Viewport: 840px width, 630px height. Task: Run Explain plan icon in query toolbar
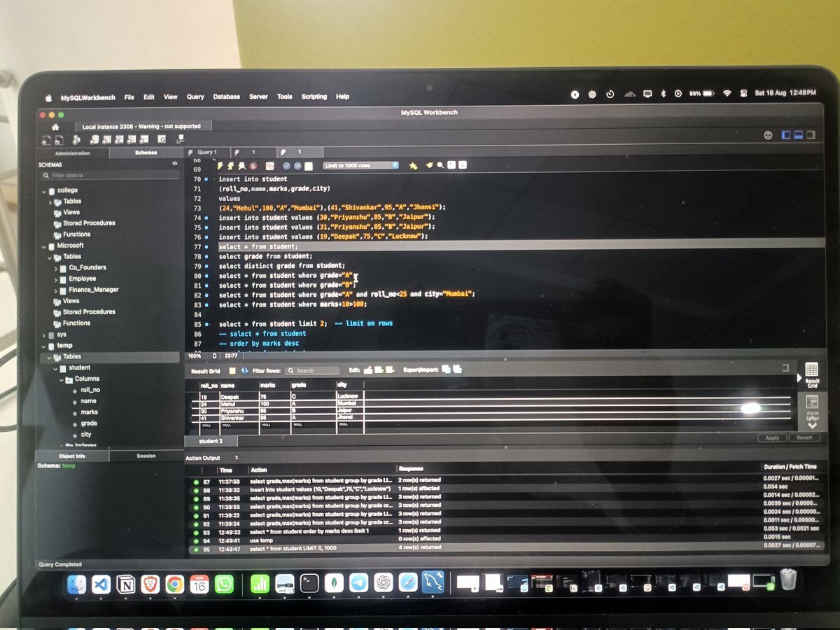click(241, 166)
